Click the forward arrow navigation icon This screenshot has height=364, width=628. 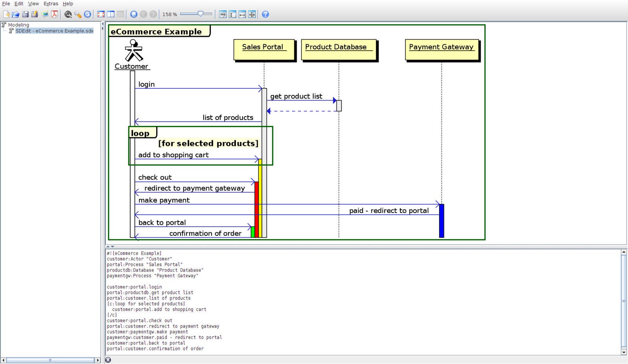(153, 14)
